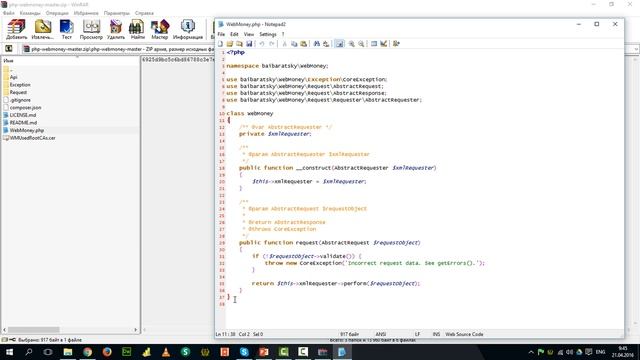Select LICENSE.md in WinRAR list
The height and width of the screenshot is (360, 640).
[x=23, y=115]
